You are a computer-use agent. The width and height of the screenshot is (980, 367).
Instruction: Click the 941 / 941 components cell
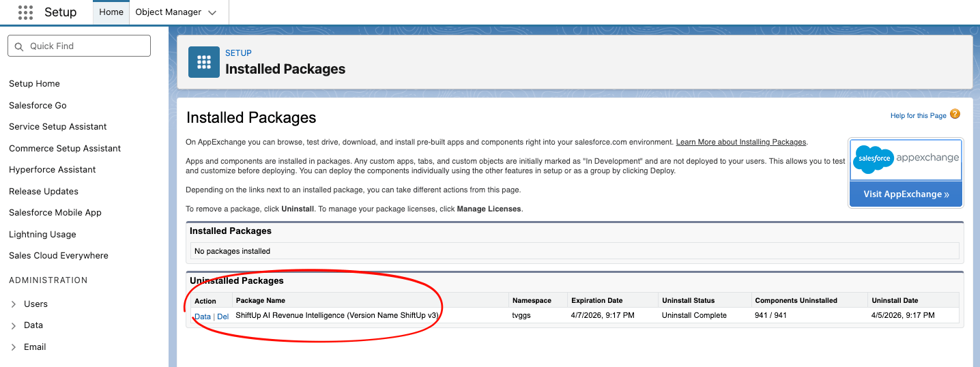(x=770, y=315)
